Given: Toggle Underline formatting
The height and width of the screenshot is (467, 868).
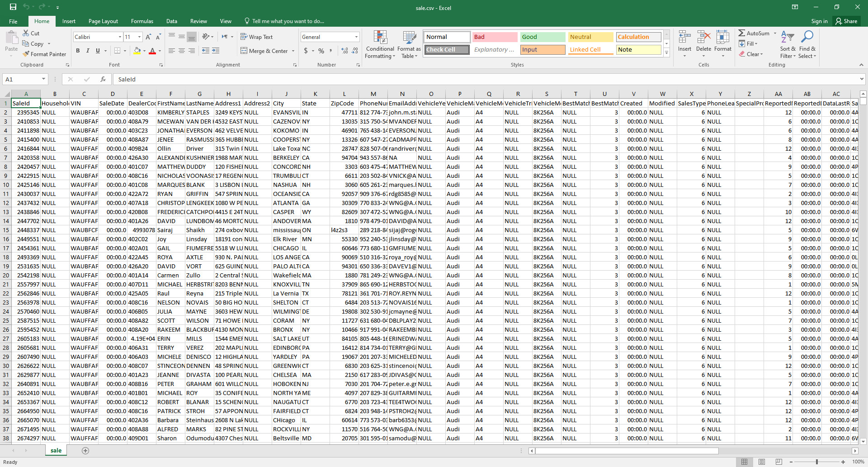Looking at the screenshot, I should 98,51.
